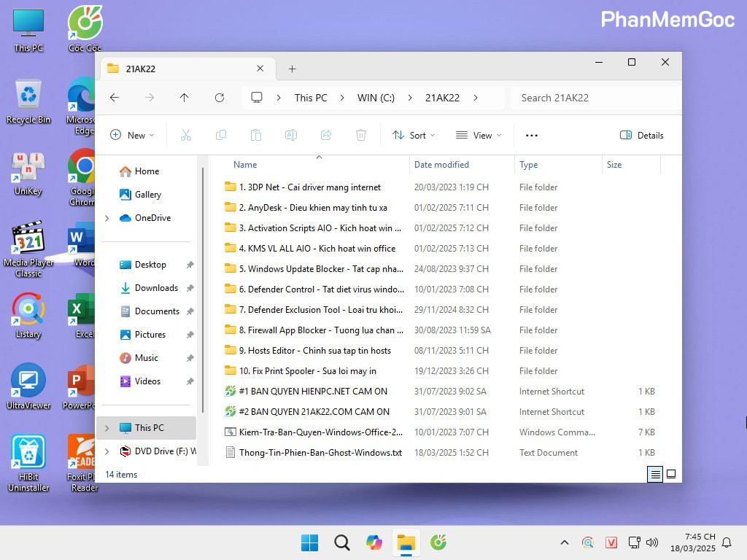Click the Back arrow in File Explorer

(115, 98)
